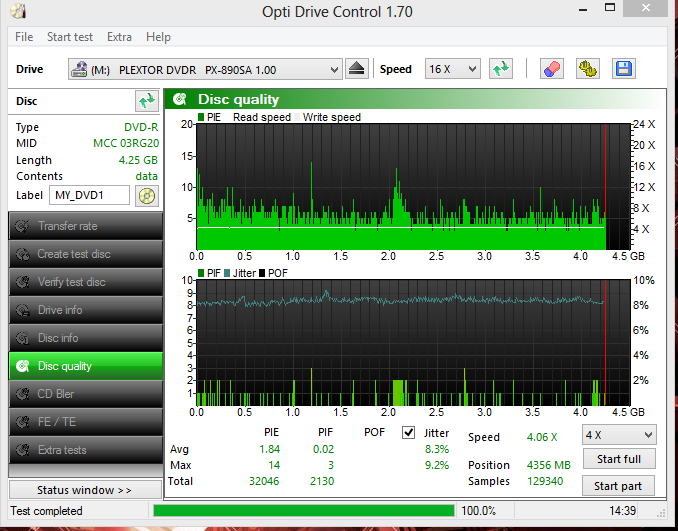Image resolution: width=678 pixels, height=531 pixels.
Task: Click the PIE Max value 14
Action: point(274,465)
